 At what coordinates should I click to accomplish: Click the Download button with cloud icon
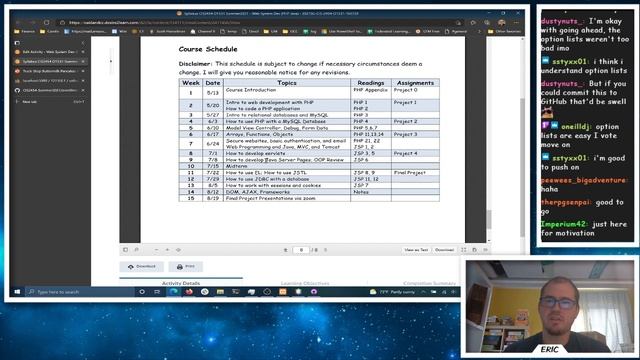pyautogui.click(x=142, y=267)
